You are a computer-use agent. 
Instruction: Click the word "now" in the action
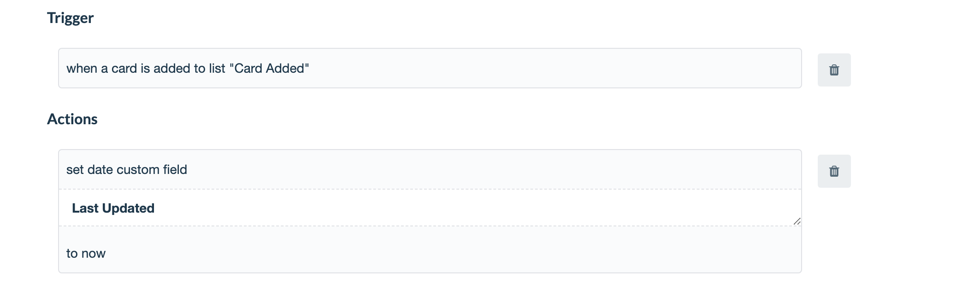pyautogui.click(x=94, y=254)
